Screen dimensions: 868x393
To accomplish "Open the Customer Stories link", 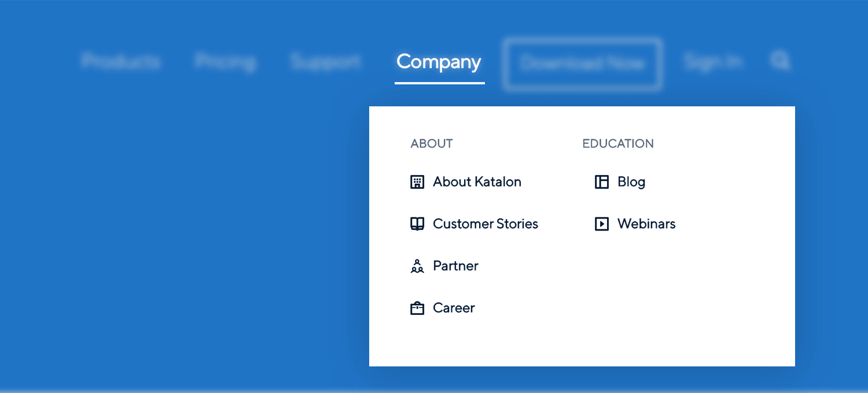I will point(486,224).
